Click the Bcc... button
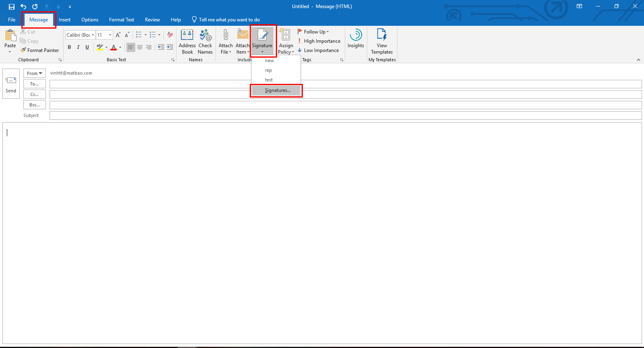The width and height of the screenshot is (644, 348). tap(35, 105)
